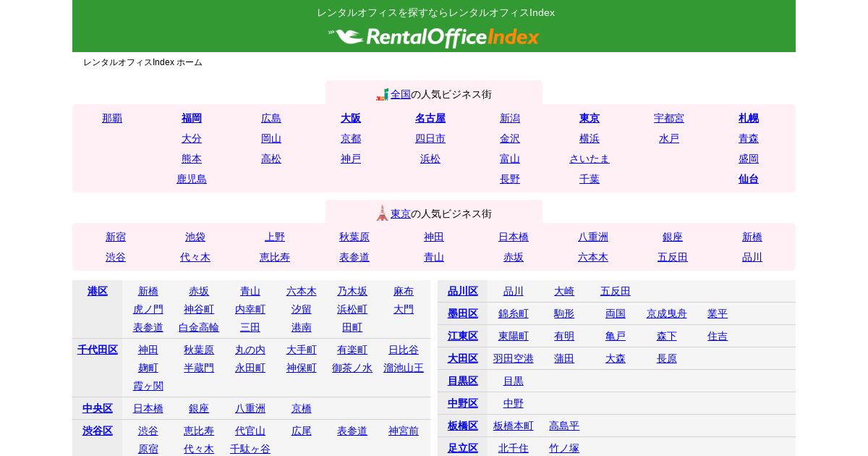Select the 大分 city link

pyautogui.click(x=192, y=138)
